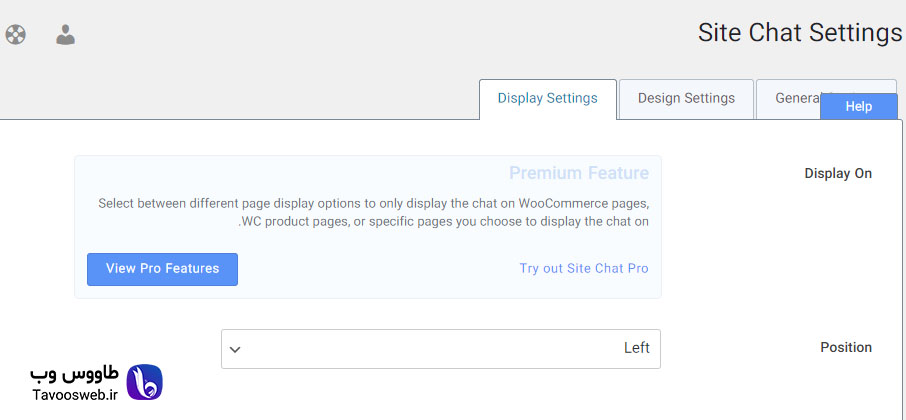
Task: Click the Position field label
Action: click(x=846, y=347)
